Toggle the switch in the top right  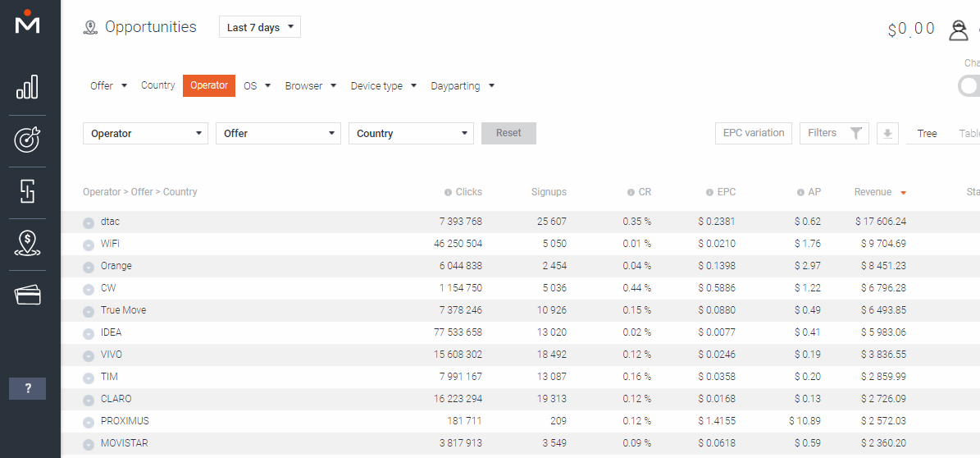[x=969, y=85]
